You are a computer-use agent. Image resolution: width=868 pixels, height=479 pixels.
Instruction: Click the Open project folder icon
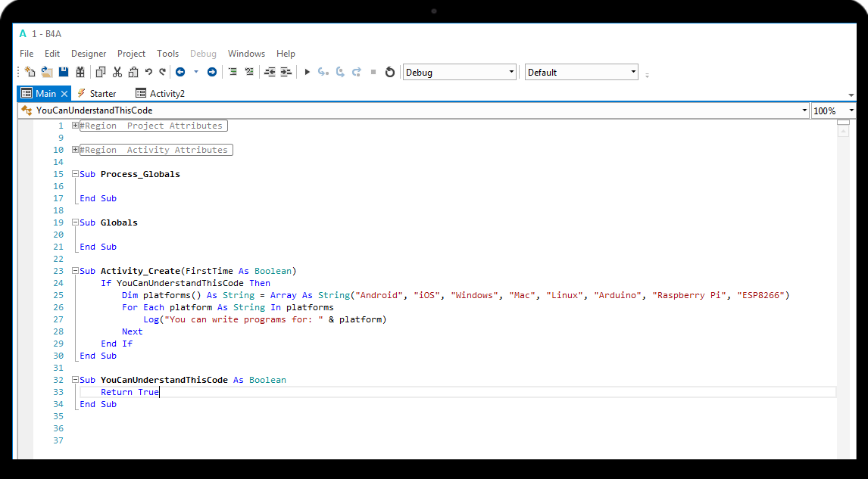point(47,72)
